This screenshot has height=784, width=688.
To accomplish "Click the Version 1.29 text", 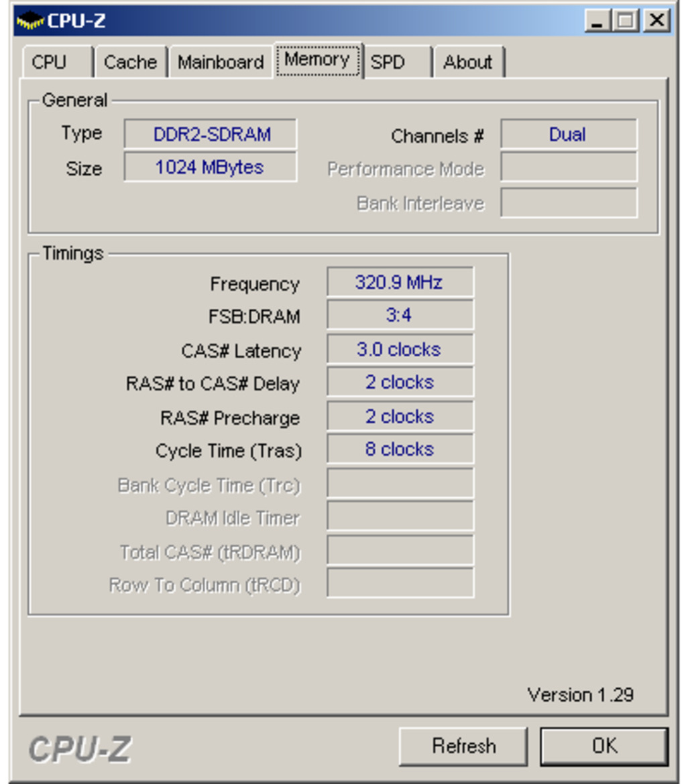I will pyautogui.click(x=581, y=695).
